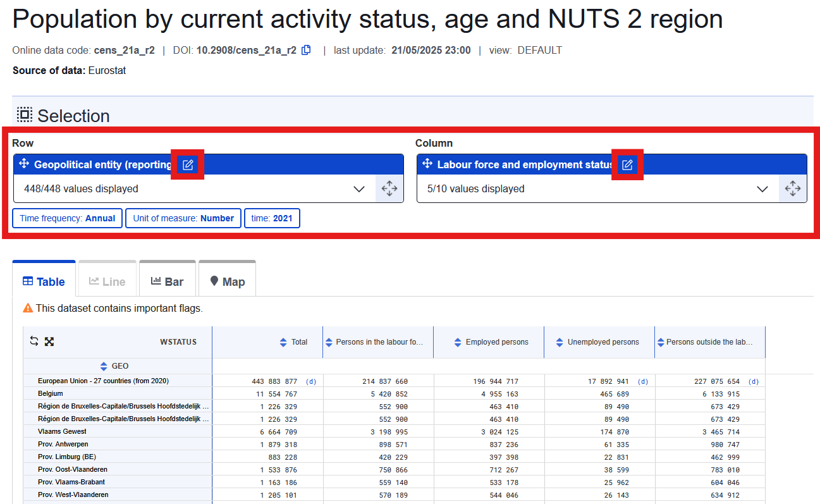Click move handle on Labour force column
The image size is (820, 504).
pos(427,164)
